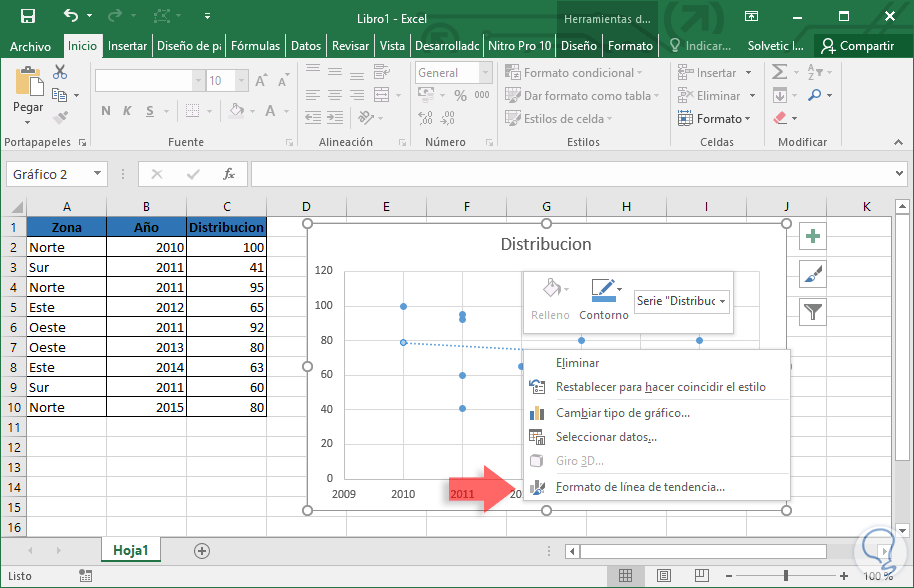Image resolution: width=914 pixels, height=588 pixels.
Task: Click the Compartir share button
Action: click(857, 46)
